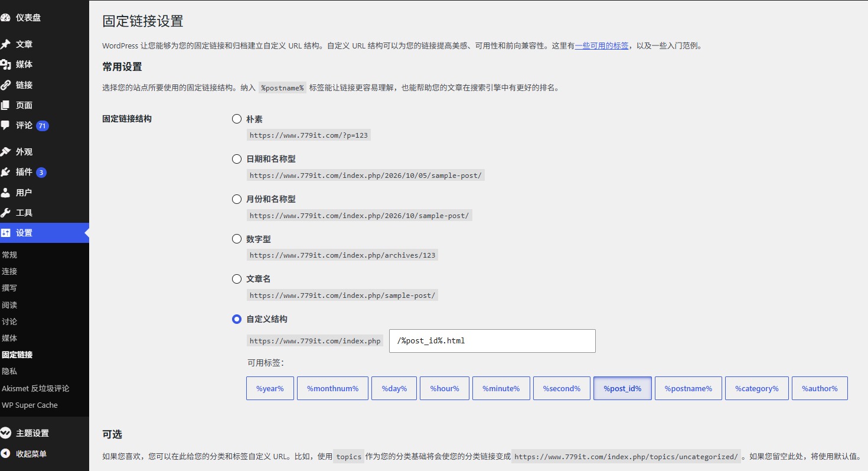Screen dimensions: 868x471
Task: Insert the %monthnum% tag button
Action: point(332,388)
